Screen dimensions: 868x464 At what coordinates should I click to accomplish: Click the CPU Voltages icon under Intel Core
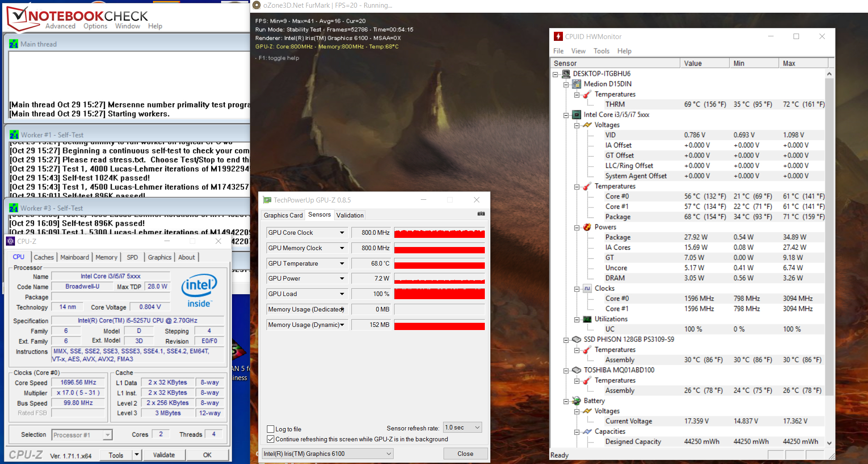click(x=587, y=125)
